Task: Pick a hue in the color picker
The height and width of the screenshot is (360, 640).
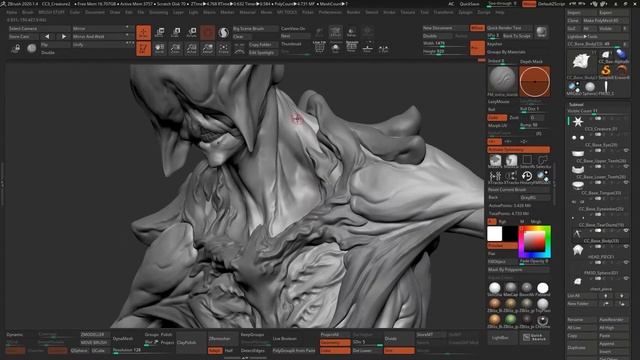Action: pos(534,242)
